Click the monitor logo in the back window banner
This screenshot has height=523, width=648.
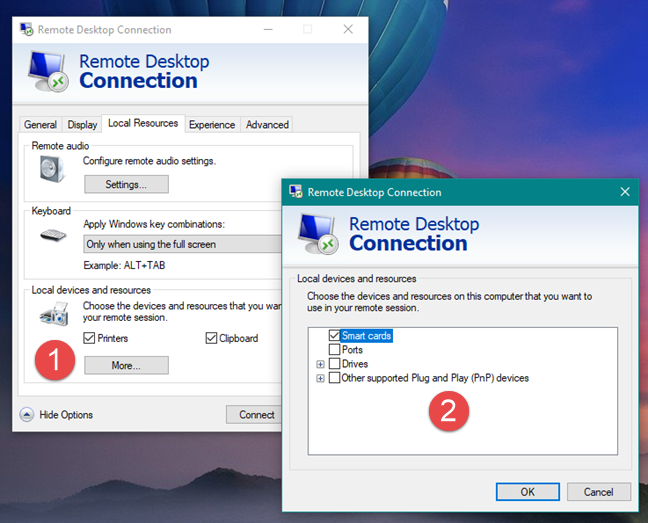point(48,71)
